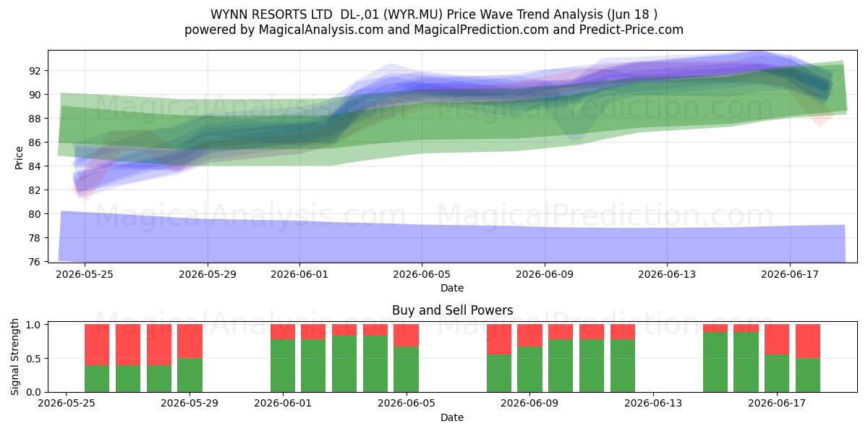868x434 pixels.
Task: Click signal strength tick 1.0
Action: tap(35, 325)
